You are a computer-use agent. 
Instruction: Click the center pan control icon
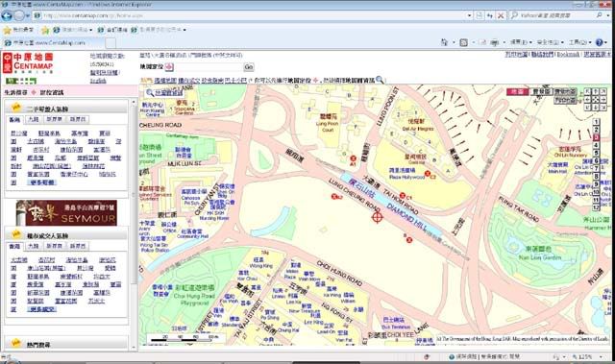pyautogui.click(x=596, y=99)
